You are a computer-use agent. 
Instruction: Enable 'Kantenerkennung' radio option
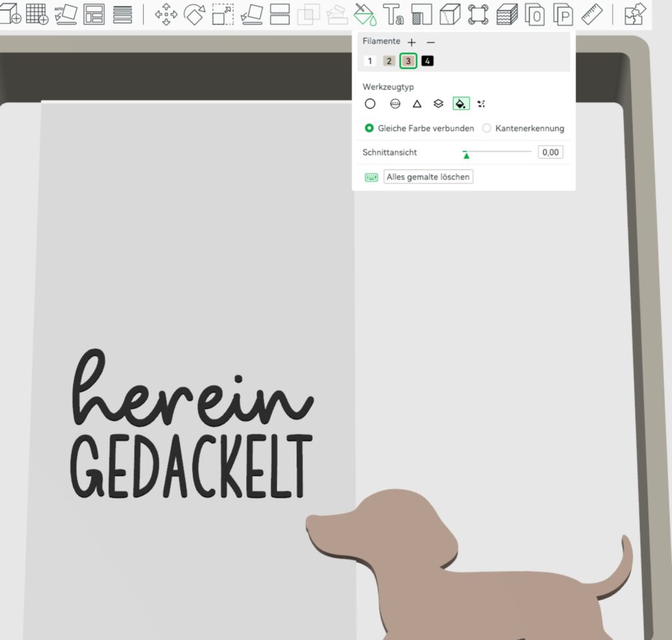click(487, 129)
